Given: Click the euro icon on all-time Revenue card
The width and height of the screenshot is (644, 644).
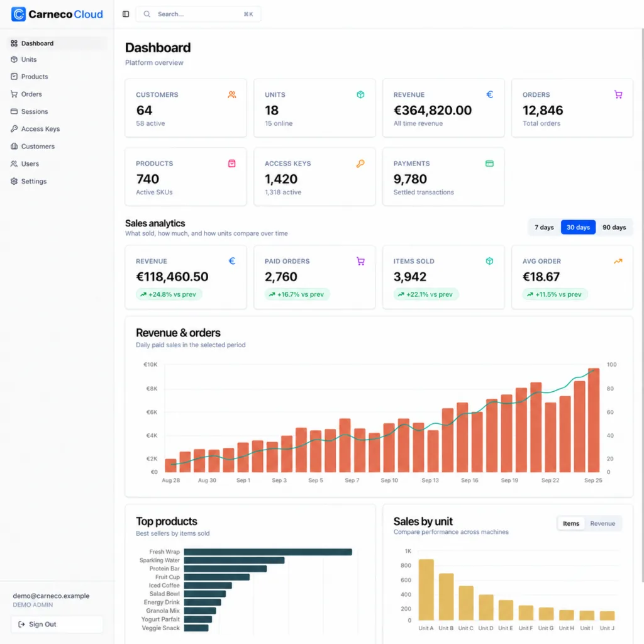Looking at the screenshot, I should [489, 94].
